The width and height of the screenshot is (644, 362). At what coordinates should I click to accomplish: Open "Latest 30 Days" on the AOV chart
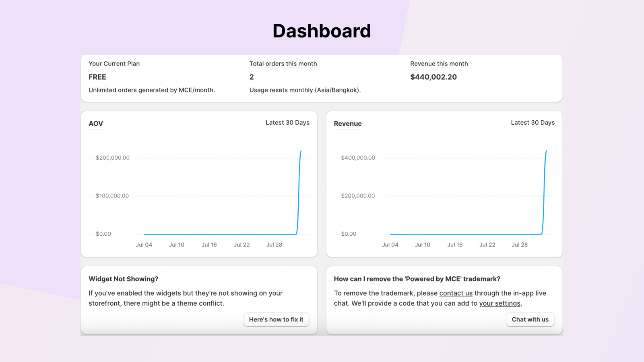(x=287, y=122)
